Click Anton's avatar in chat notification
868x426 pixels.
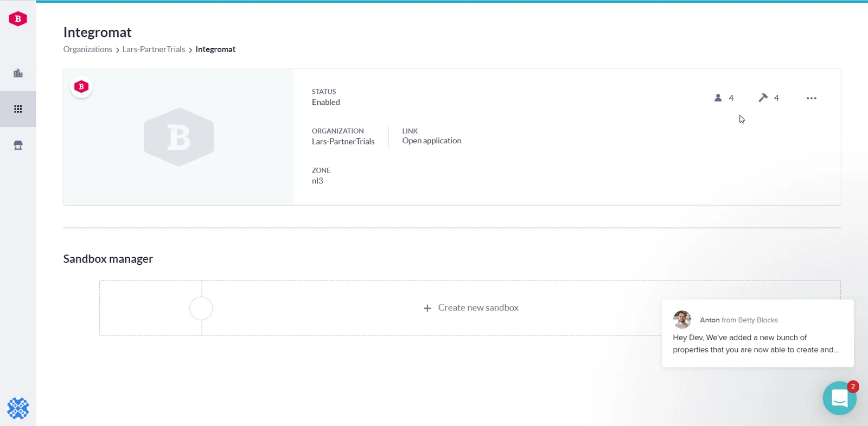tap(682, 320)
